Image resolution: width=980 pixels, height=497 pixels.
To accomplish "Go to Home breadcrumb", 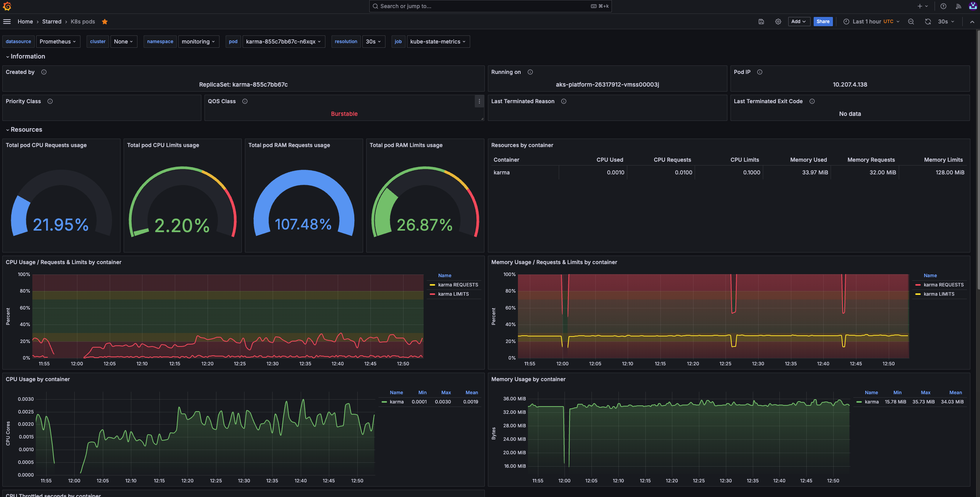I will pos(25,22).
